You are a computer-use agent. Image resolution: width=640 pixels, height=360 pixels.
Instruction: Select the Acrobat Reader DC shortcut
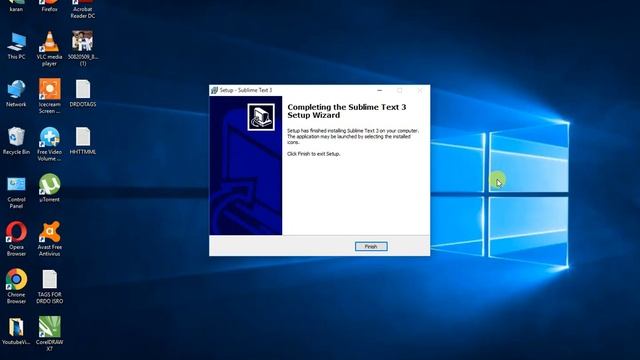click(82, 9)
